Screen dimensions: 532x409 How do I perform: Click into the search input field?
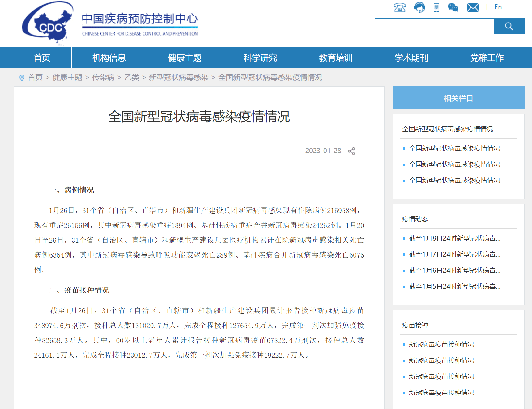pos(434,26)
